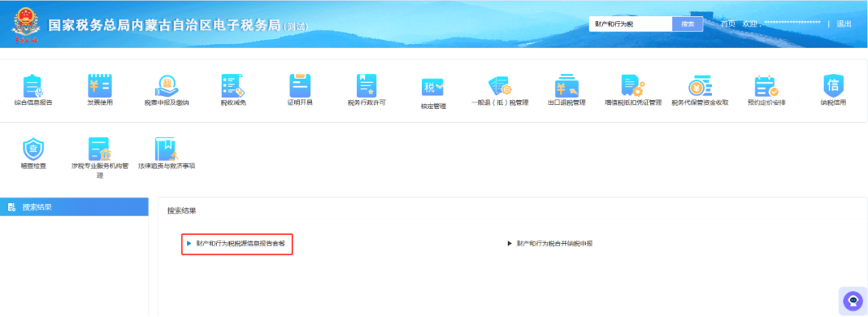Open the 证明开具 icon
The height and width of the screenshot is (317, 868).
pos(300,86)
